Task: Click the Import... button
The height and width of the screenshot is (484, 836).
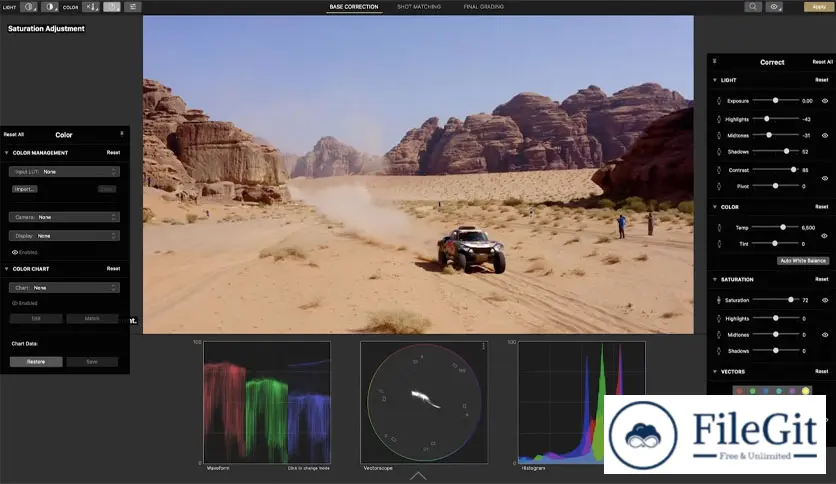Action: (25, 189)
